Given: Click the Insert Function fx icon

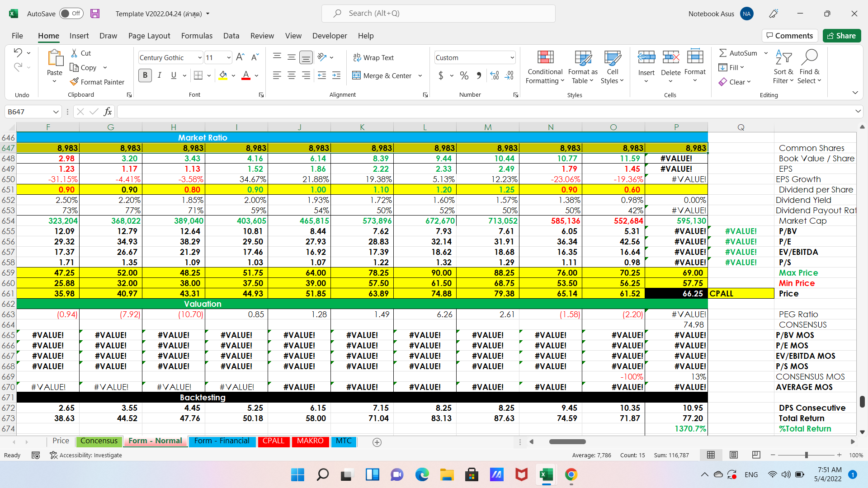Looking at the screenshot, I should coord(108,112).
